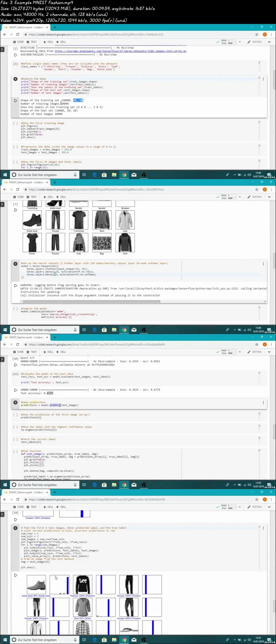
Task: Click up-arrow CELL in the 15:50 clock frame
Action: (49, 352)
